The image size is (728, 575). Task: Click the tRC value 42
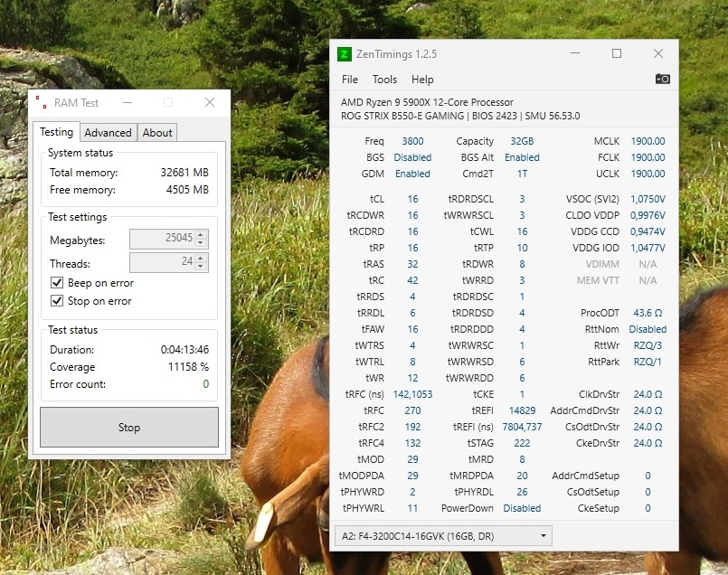click(412, 280)
